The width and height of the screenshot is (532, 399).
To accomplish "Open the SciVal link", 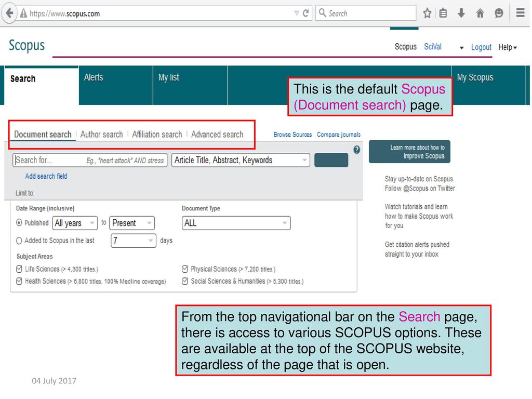I will click(433, 47).
